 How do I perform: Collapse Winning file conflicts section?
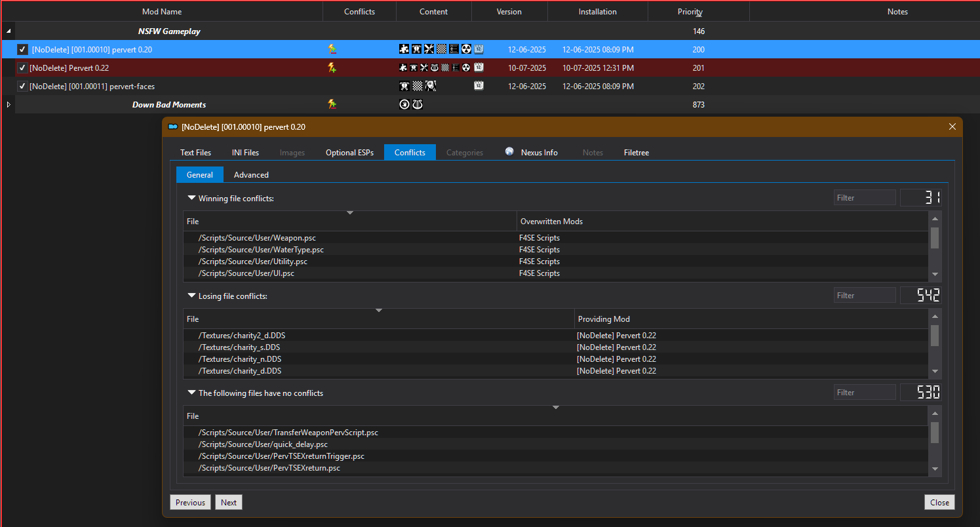(191, 197)
